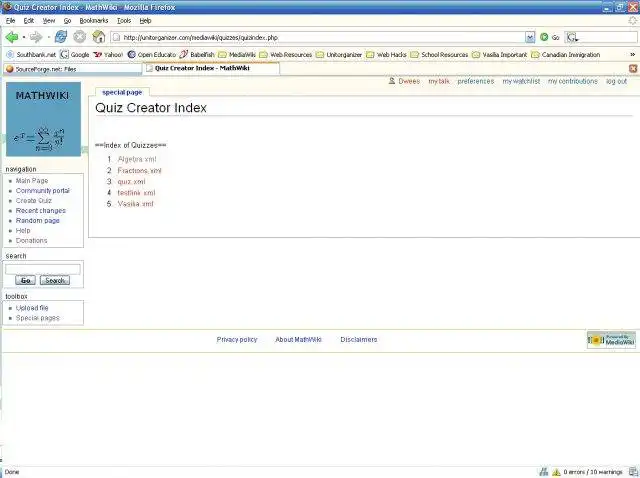Open the Edit menu
The height and width of the screenshot is (478, 640).
(x=29, y=20)
